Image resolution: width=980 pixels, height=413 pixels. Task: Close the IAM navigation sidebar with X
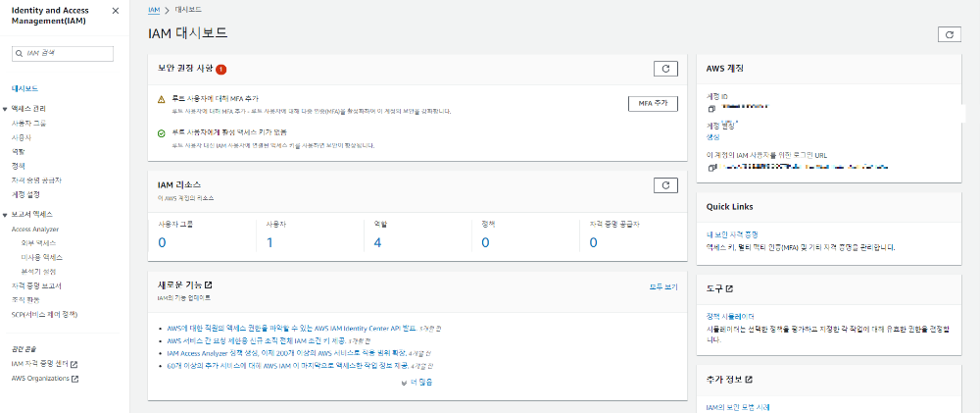[x=115, y=11]
